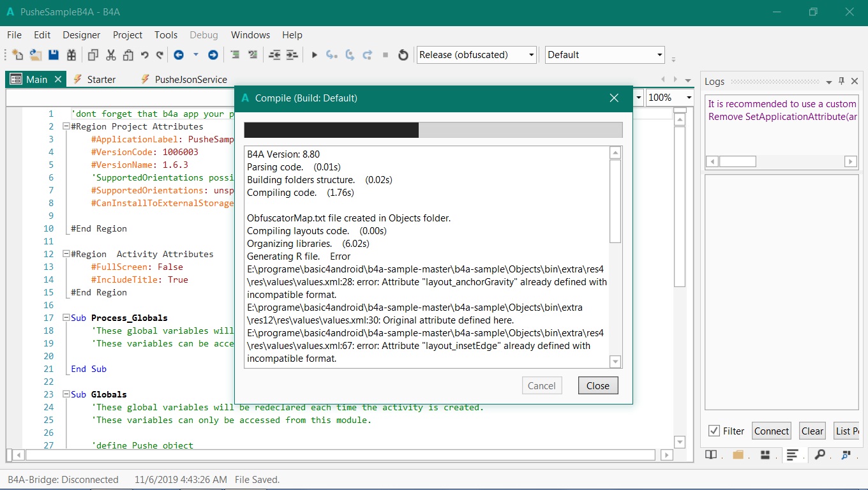Open the Default build configuration dropdown
The height and width of the screenshot is (490, 868).
(x=604, y=55)
